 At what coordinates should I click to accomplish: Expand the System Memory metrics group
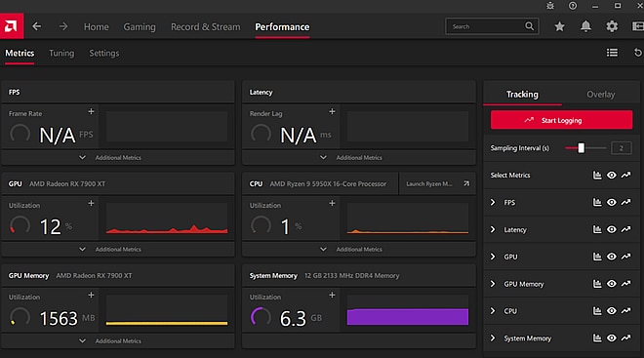493,338
